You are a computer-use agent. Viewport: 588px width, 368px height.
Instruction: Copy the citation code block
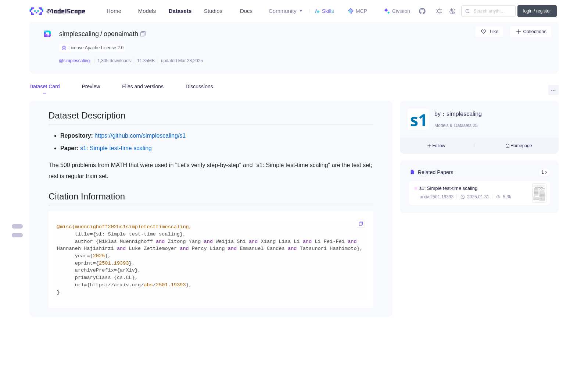361,224
